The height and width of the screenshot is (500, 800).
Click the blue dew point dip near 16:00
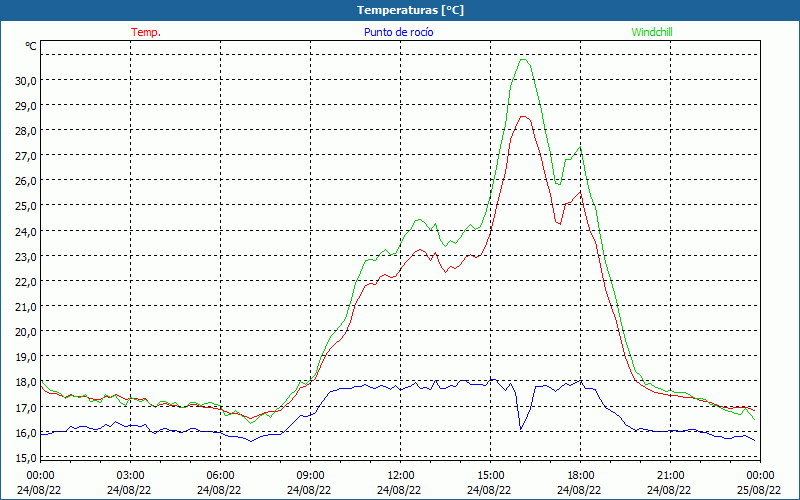tap(521, 429)
